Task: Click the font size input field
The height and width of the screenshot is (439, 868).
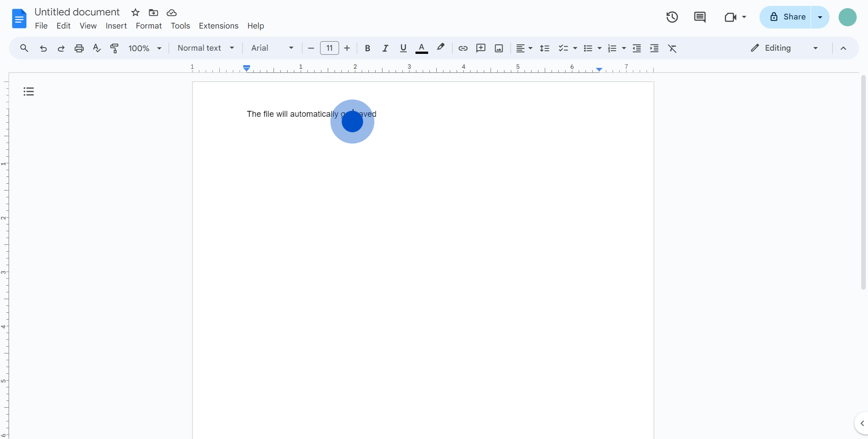Action: click(329, 48)
